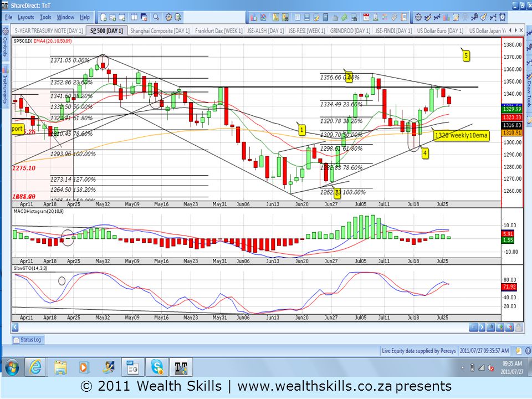The image size is (532, 399).
Task: Click the taskbar clock showing 09:35 AM
Action: click(512, 367)
